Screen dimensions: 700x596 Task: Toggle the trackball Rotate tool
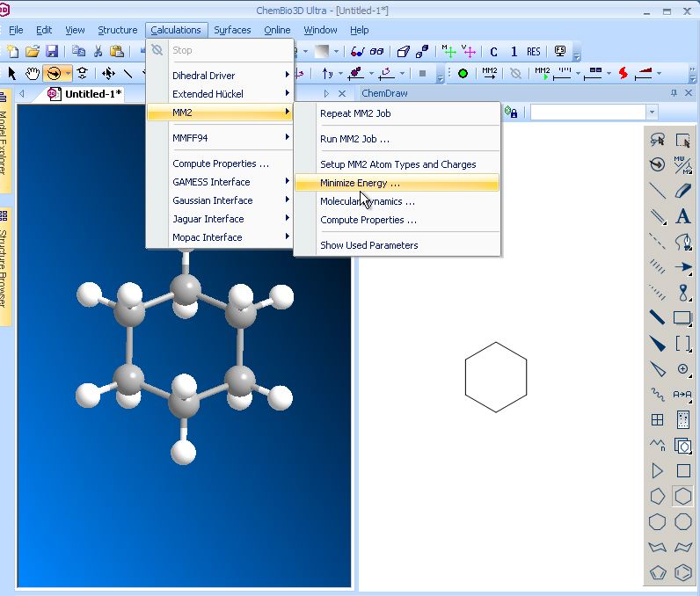[x=54, y=73]
